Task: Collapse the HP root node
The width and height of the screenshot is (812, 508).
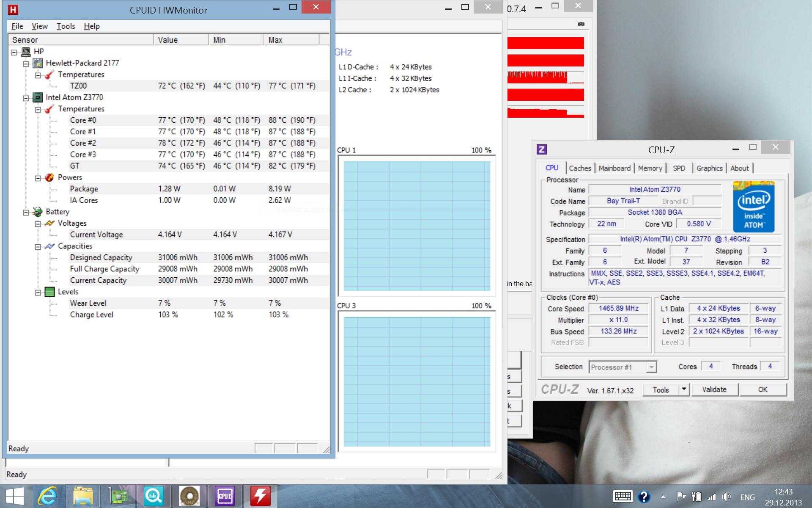Action: point(14,52)
